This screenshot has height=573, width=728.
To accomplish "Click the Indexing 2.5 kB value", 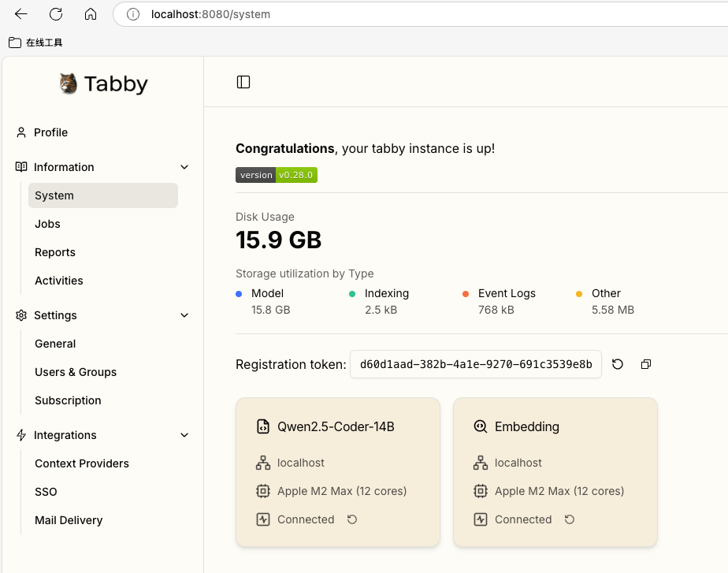I will [x=381, y=310].
